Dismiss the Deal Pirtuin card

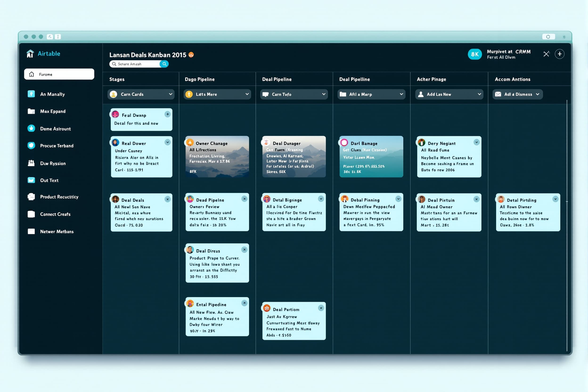coord(477,199)
